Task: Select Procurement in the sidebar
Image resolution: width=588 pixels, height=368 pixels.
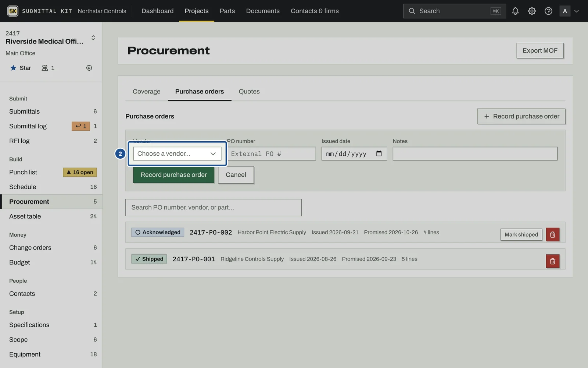Action: [x=51, y=202]
